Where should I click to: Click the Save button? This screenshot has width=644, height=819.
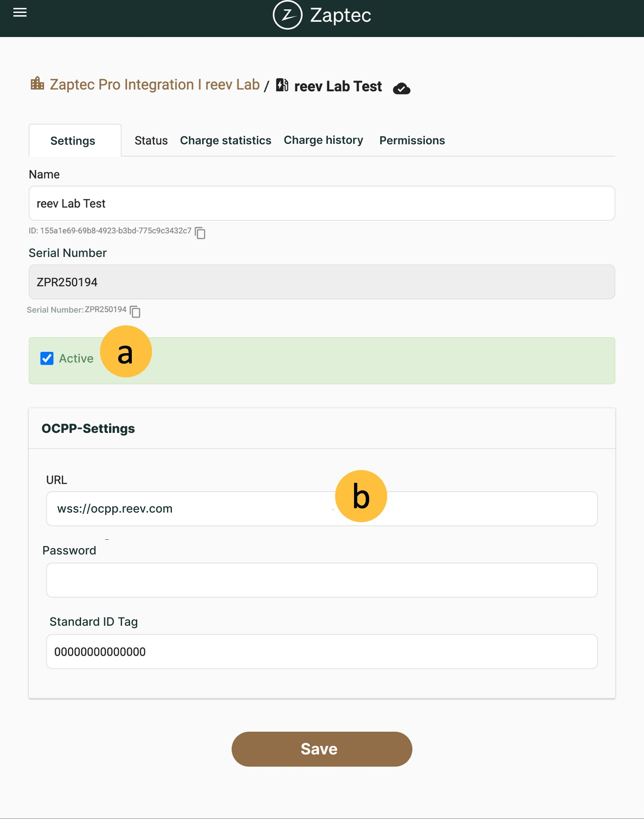(x=322, y=749)
